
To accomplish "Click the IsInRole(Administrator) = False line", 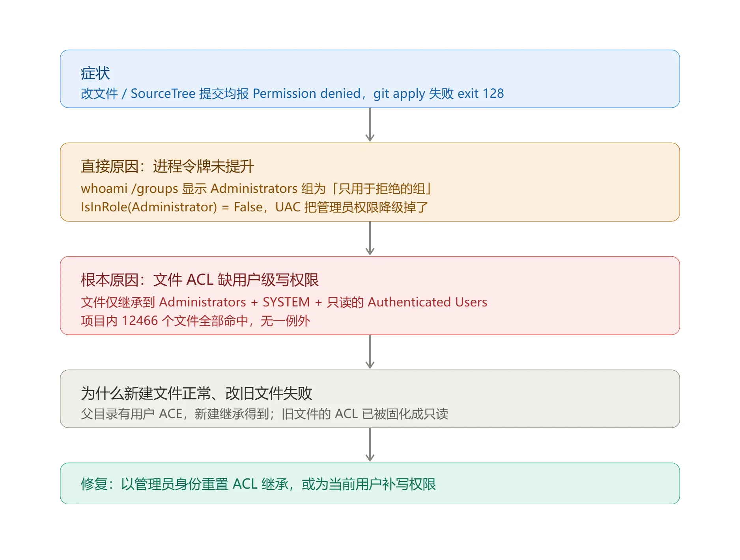I will point(254,207).
